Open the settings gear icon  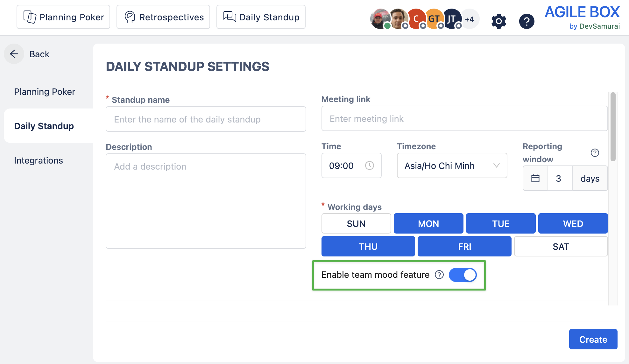click(498, 21)
